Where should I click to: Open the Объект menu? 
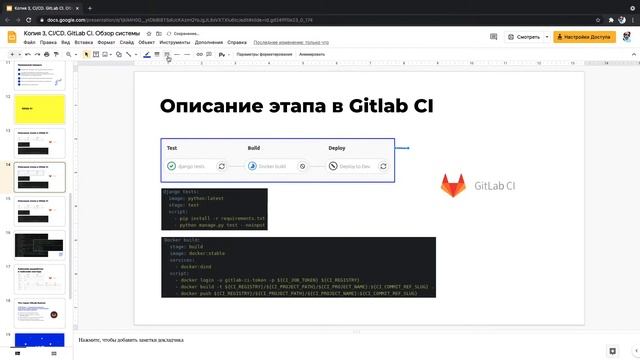(x=147, y=42)
